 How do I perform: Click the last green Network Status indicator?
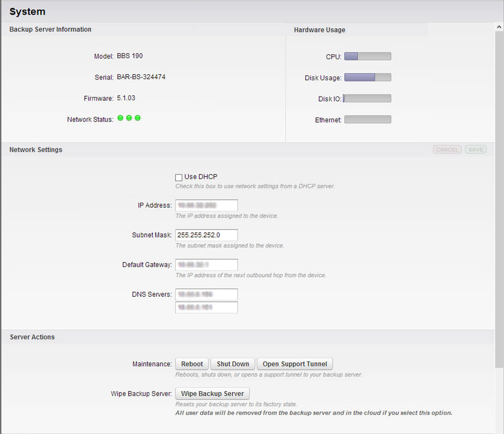(137, 118)
